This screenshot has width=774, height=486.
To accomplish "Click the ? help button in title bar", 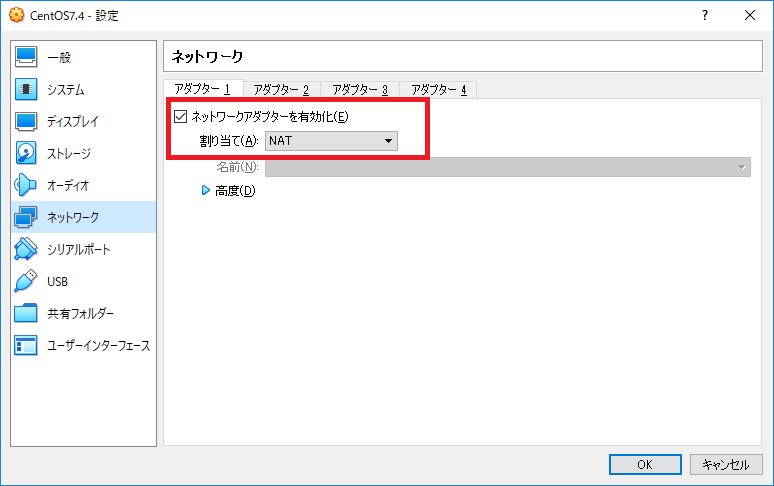I will (x=705, y=15).
